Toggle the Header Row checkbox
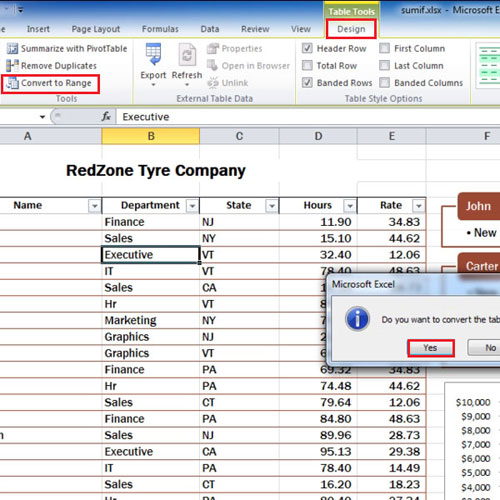This screenshot has width=500, height=500. [x=307, y=48]
